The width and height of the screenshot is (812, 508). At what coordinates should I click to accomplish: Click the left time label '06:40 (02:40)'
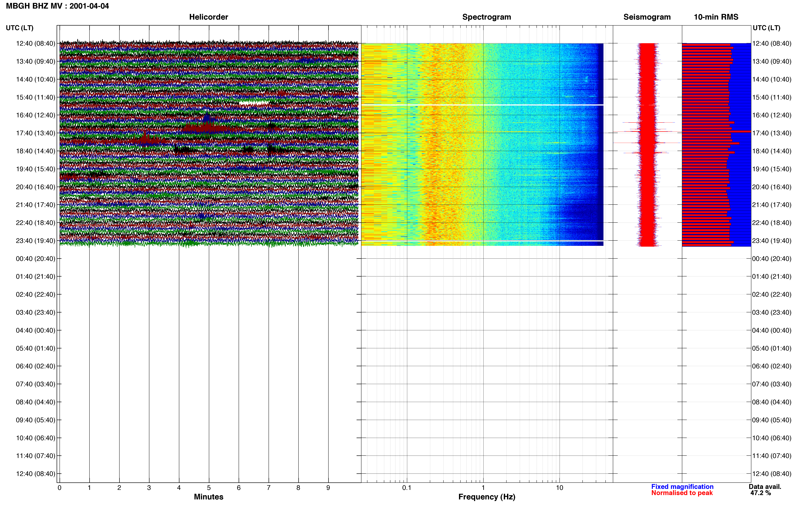click(x=36, y=366)
